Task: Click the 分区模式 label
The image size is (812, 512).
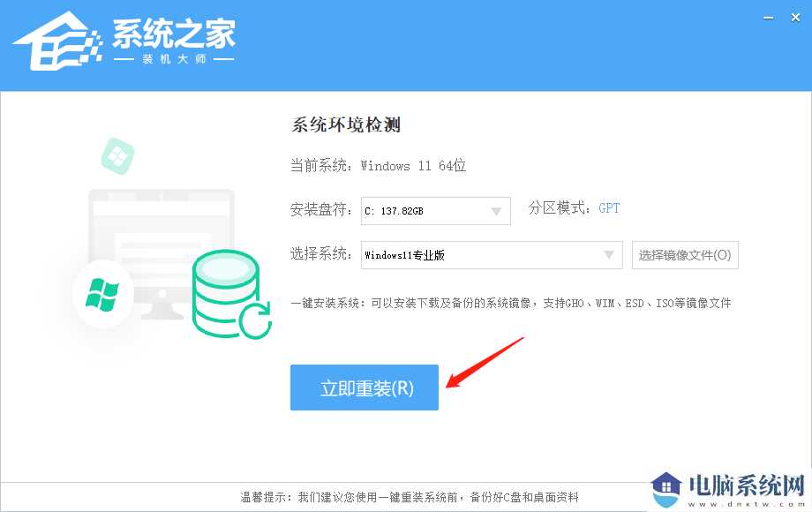Action: [x=560, y=208]
